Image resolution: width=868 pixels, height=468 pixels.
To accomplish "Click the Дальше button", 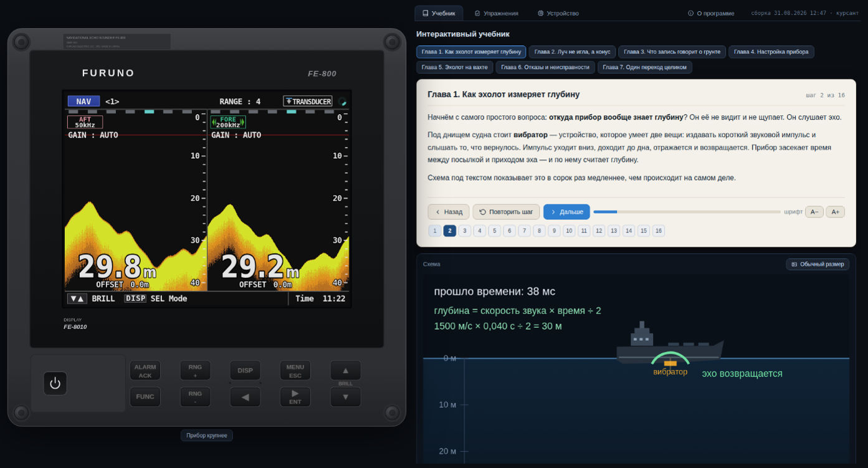I will (566, 212).
